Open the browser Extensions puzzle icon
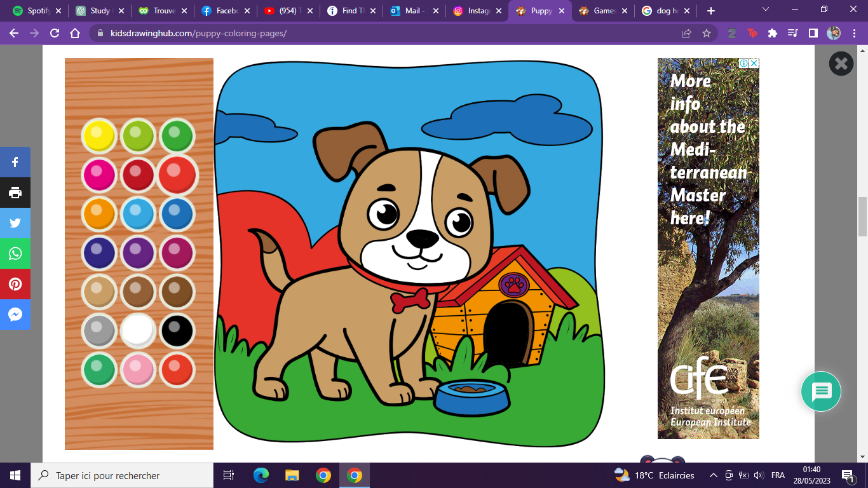Image resolution: width=868 pixels, height=488 pixels. pyautogui.click(x=772, y=33)
